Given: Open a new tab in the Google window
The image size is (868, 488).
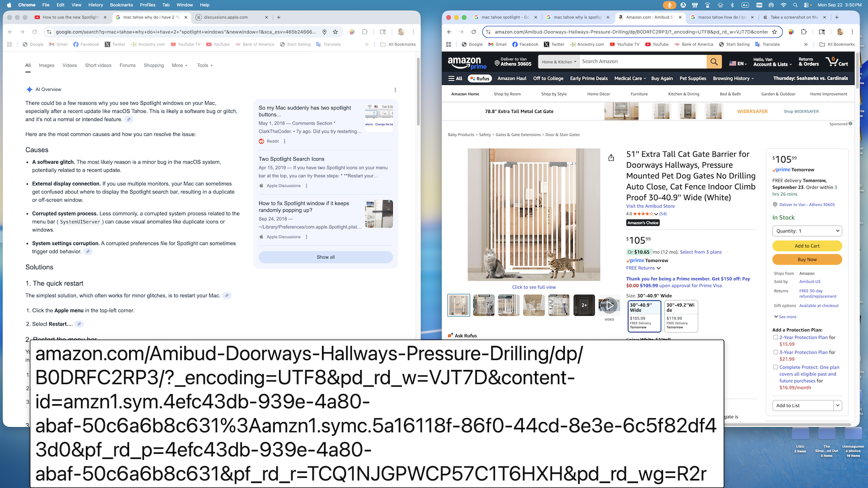Looking at the screenshot, I should (279, 17).
